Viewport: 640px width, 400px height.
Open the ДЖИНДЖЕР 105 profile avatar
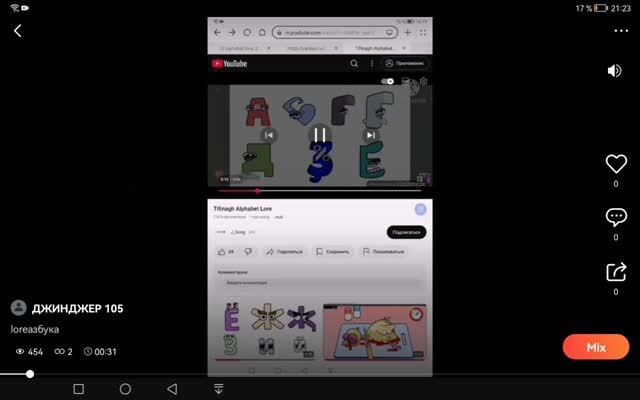18,308
